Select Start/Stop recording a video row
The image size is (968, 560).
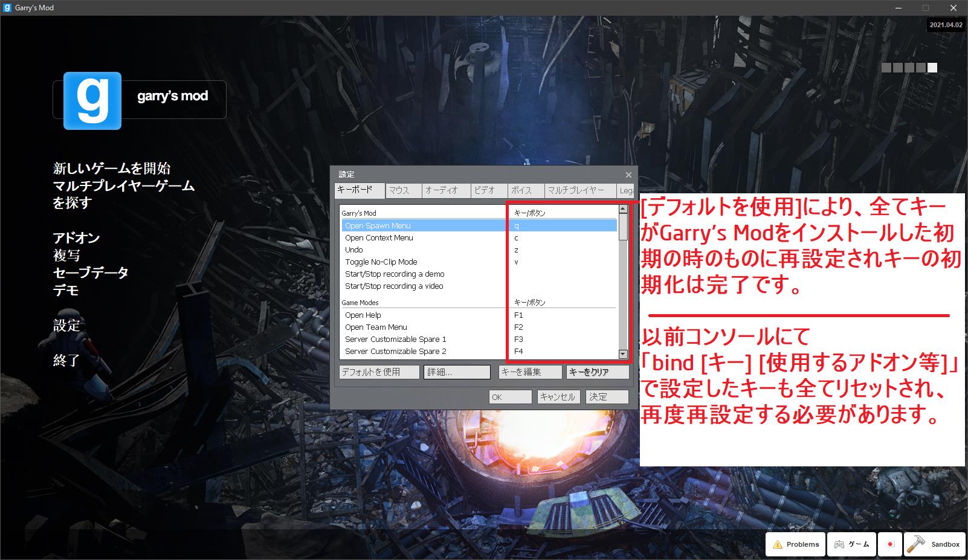pos(479,286)
